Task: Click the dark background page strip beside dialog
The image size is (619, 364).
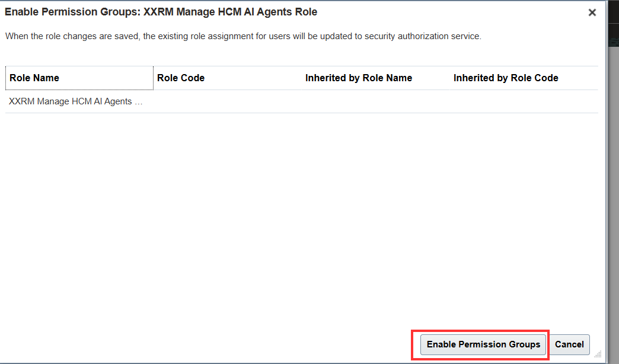Action: [x=612, y=178]
